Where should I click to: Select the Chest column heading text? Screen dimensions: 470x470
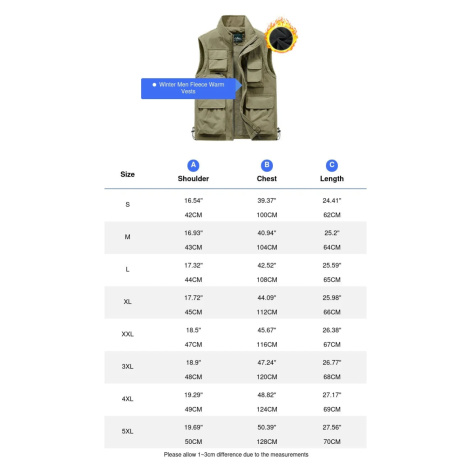266,179
